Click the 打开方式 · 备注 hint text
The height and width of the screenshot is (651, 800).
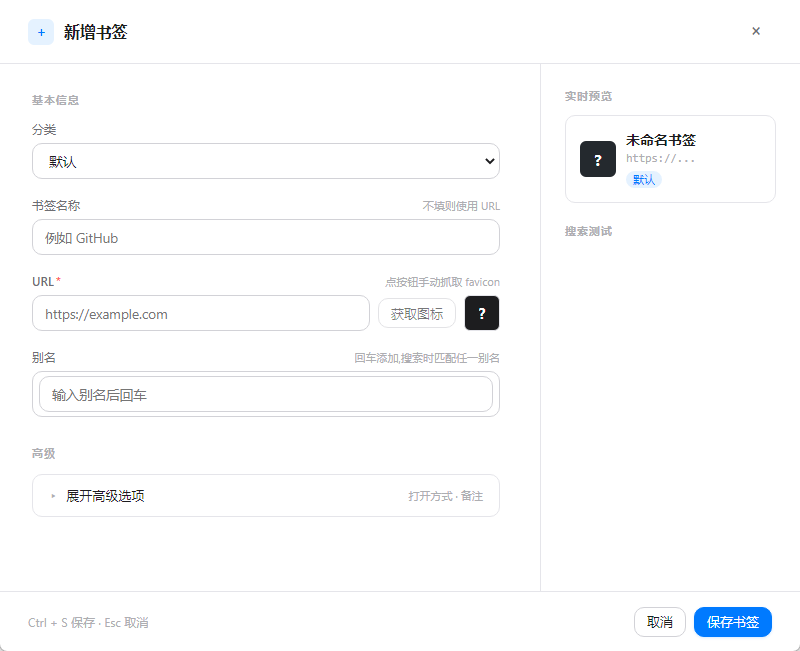[x=445, y=496]
